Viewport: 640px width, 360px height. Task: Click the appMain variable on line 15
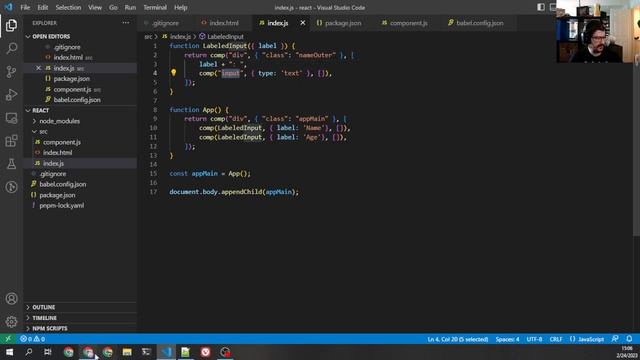click(x=204, y=173)
